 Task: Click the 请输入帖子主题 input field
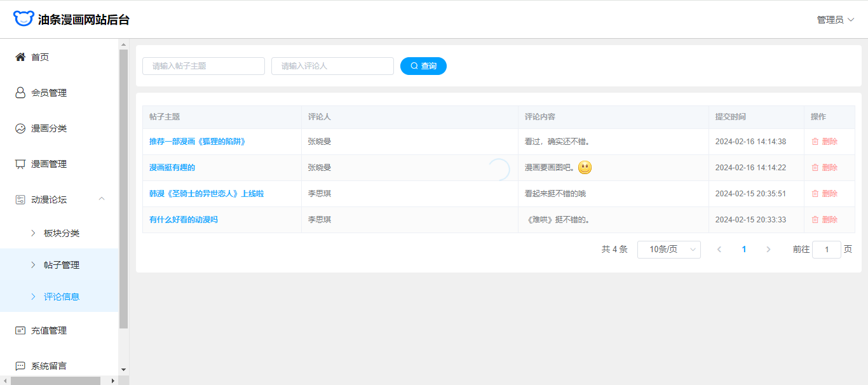pos(203,66)
